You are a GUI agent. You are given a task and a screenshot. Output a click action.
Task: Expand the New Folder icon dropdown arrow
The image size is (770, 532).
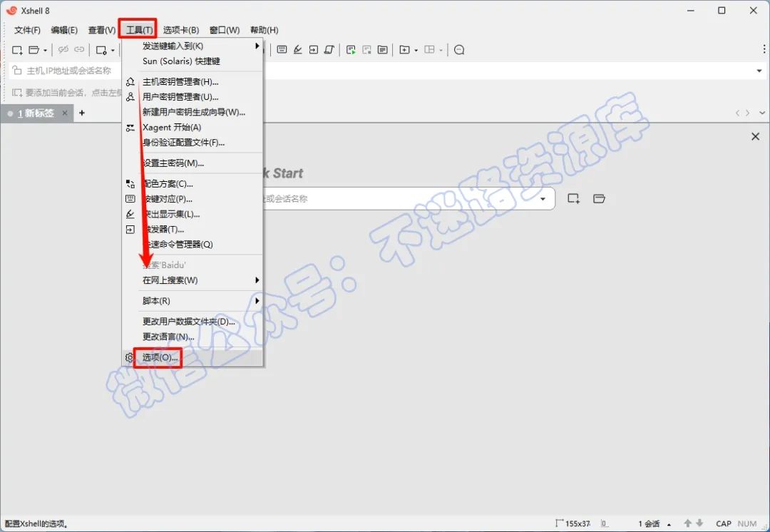pos(416,50)
